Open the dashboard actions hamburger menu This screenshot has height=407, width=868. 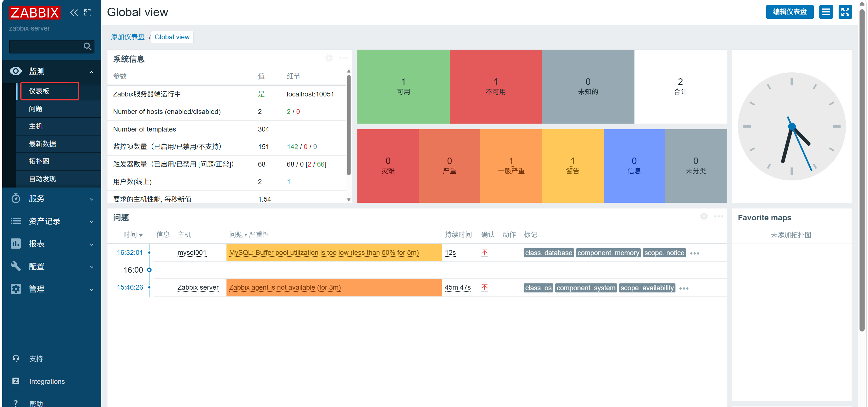[x=826, y=12]
